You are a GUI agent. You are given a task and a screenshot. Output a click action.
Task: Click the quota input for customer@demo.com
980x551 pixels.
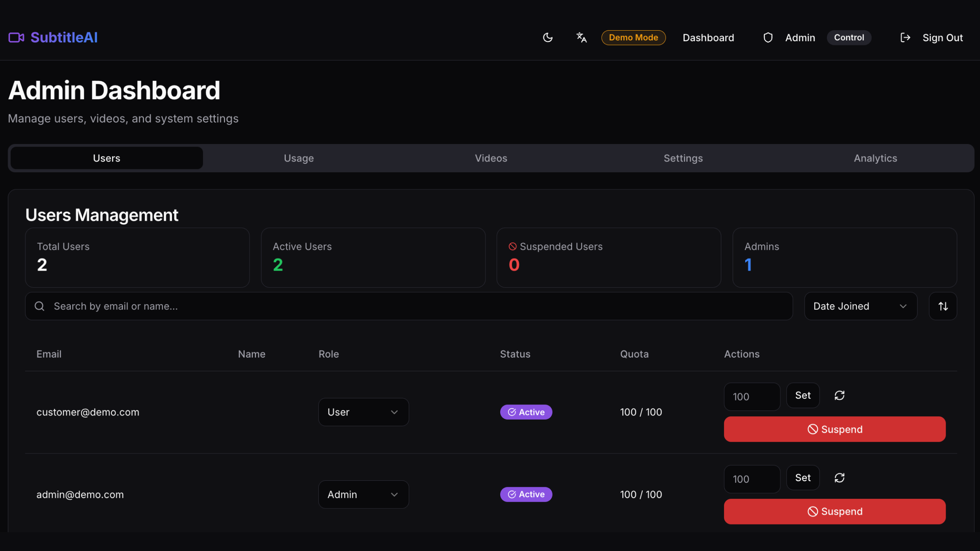tap(752, 396)
